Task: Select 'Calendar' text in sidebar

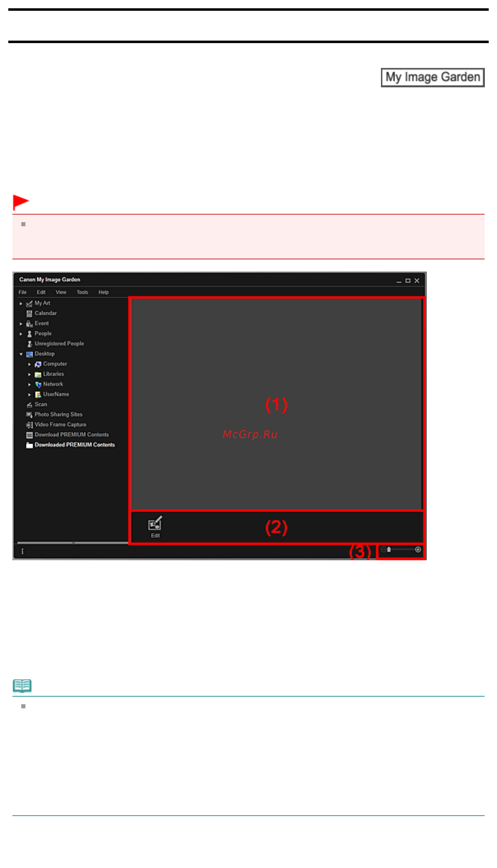Action: point(46,313)
